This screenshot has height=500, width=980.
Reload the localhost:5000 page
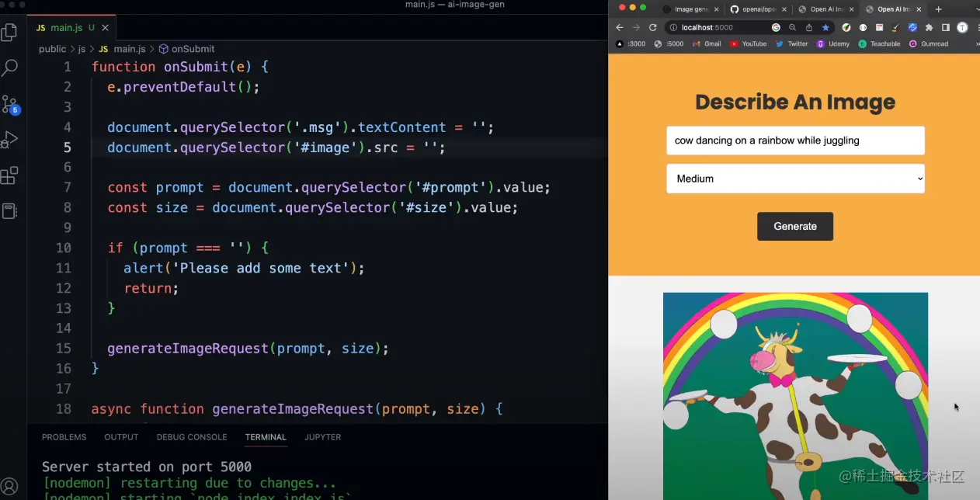coord(653,27)
